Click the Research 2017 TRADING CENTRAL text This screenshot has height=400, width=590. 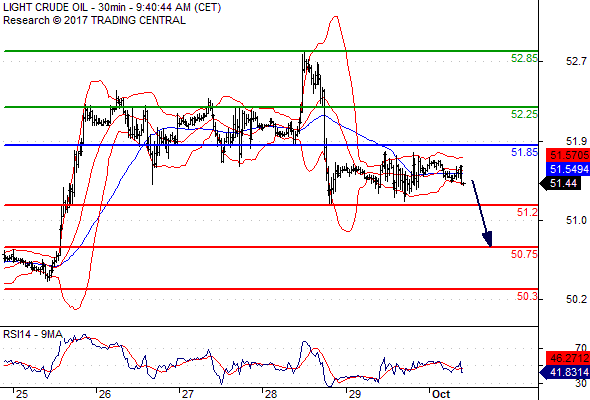[x=94, y=20]
